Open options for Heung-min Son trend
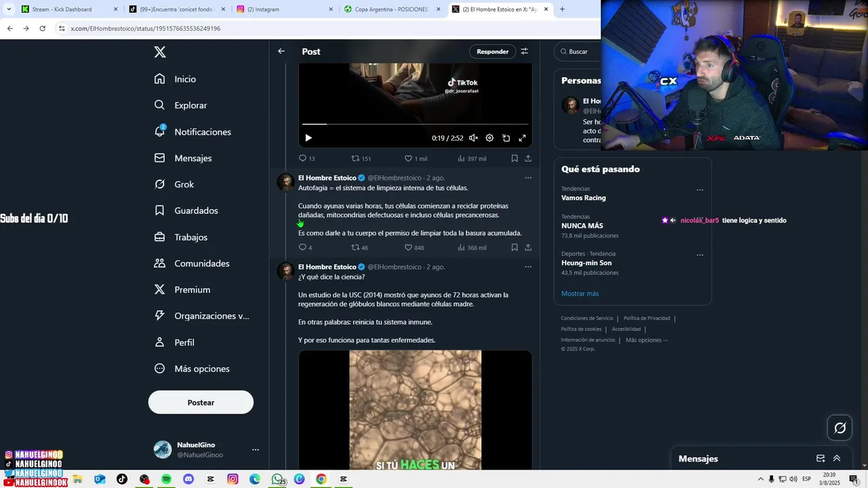 (x=700, y=255)
